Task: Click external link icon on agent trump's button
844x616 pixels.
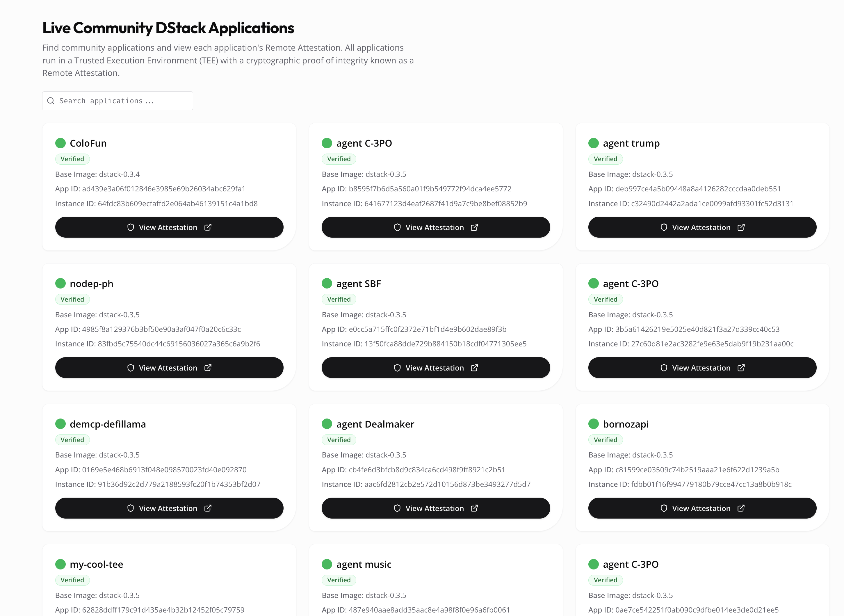Action: 741,227
